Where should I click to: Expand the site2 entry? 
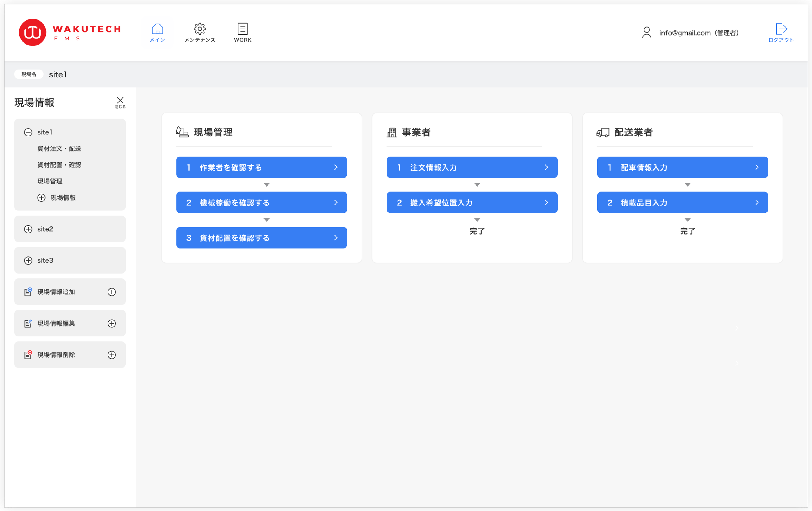(x=28, y=229)
